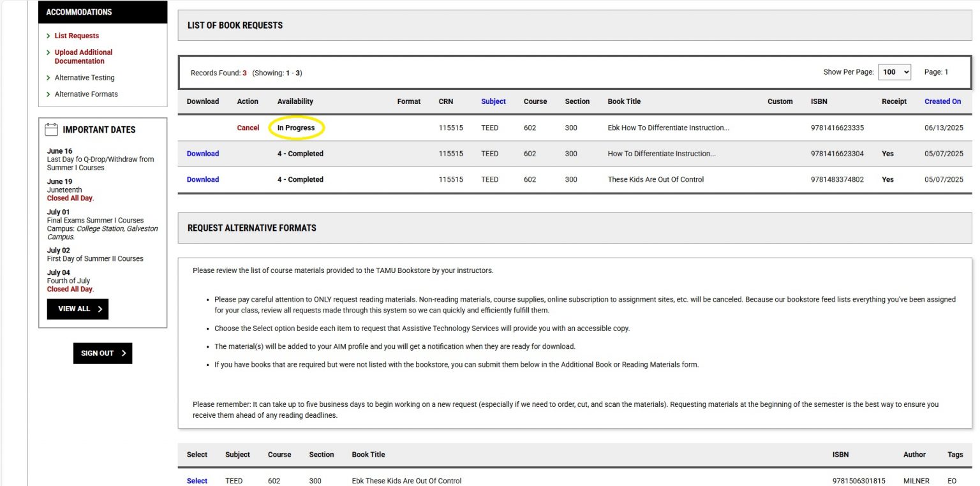The image size is (980, 486).
Task: Download the completed How To Differentiate Instruction book
Action: pos(202,153)
